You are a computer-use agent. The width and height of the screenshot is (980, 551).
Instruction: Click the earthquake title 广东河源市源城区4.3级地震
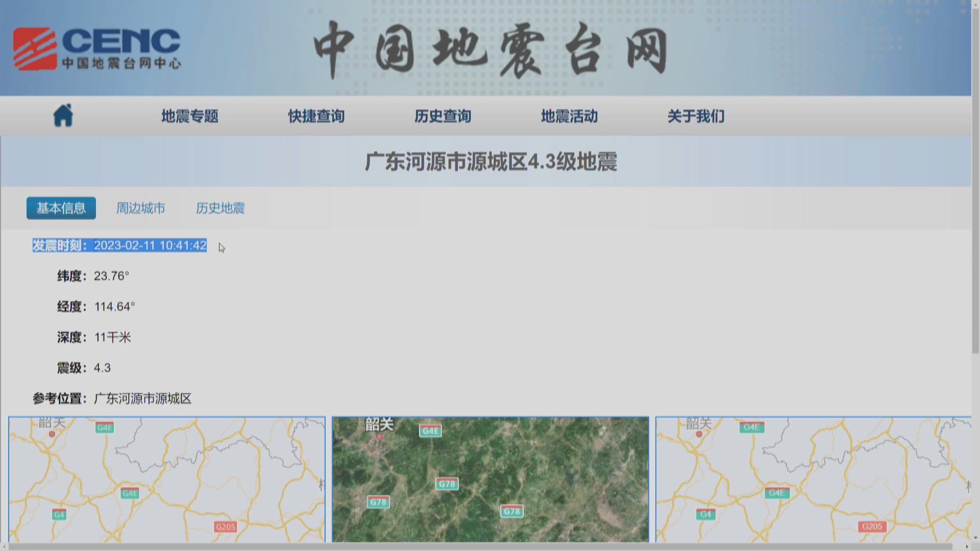click(x=491, y=161)
